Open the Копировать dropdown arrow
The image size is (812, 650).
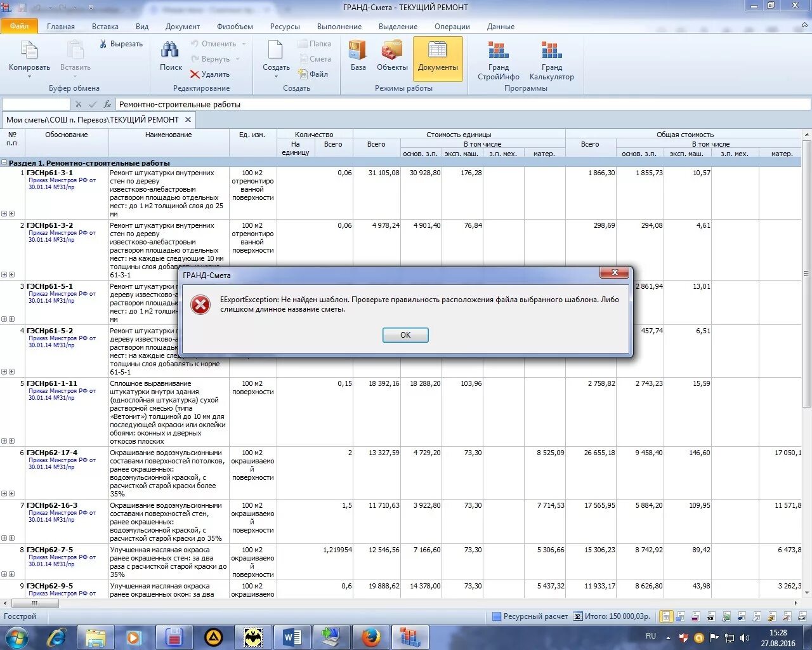[29, 77]
